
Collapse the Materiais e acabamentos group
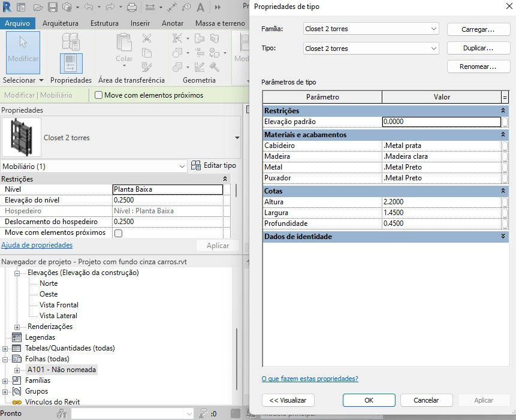(503, 135)
